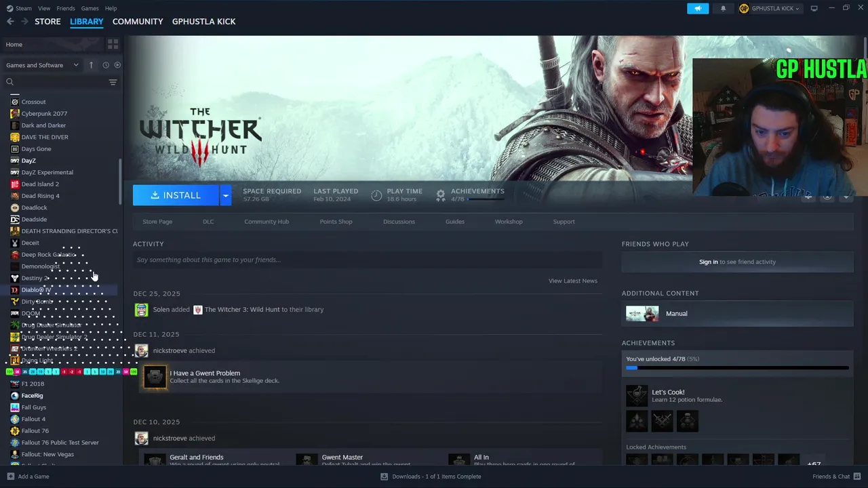Click the back navigation arrow

point(10,22)
